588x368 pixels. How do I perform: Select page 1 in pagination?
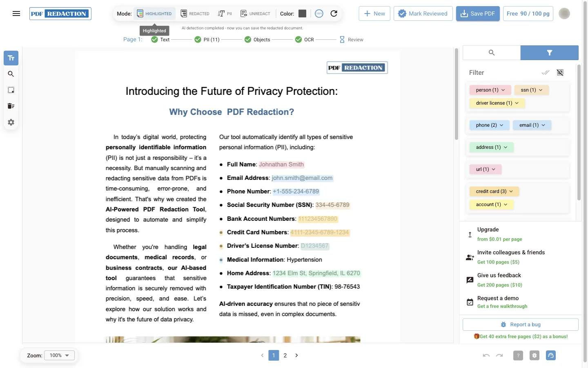(274, 355)
